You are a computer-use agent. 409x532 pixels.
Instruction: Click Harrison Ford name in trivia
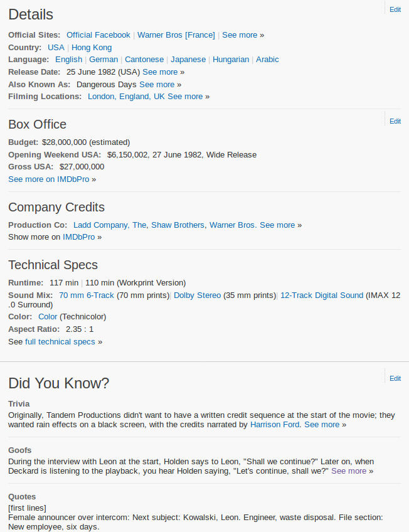pos(275,425)
